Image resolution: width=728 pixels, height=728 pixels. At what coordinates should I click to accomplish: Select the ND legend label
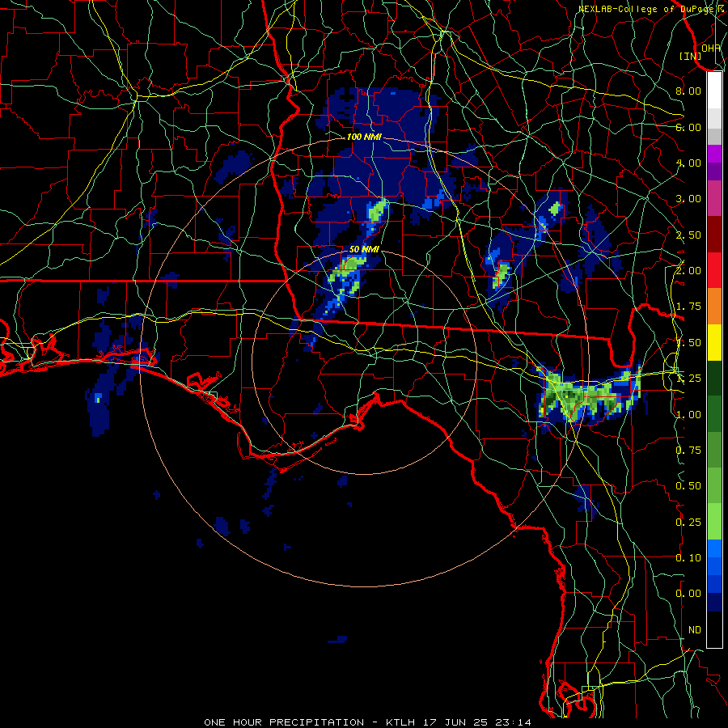[x=695, y=630]
